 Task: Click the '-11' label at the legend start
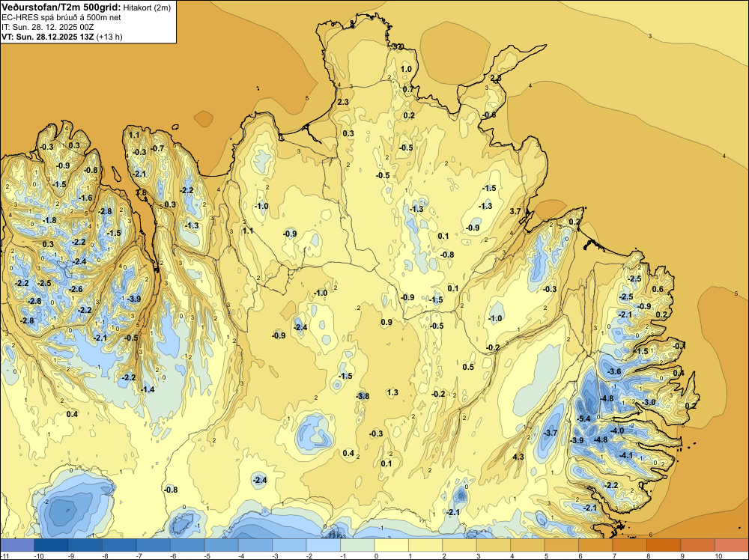[x=3, y=556]
